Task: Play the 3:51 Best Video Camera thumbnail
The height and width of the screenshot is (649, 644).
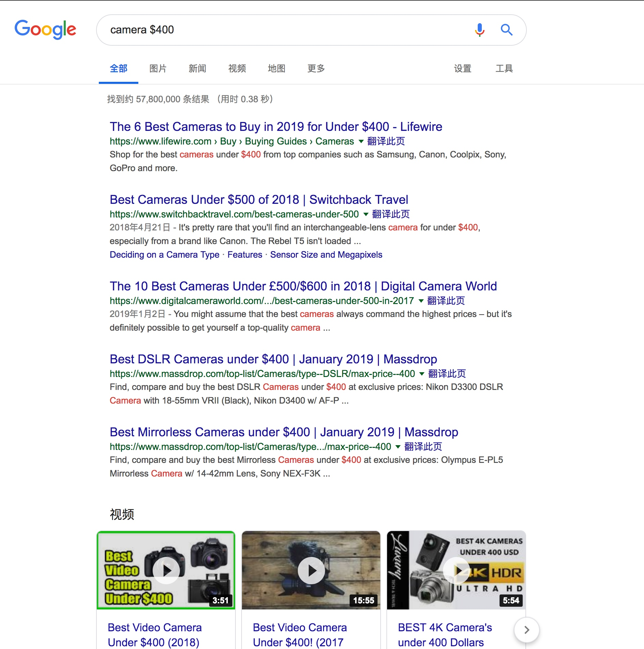Action: click(x=166, y=570)
